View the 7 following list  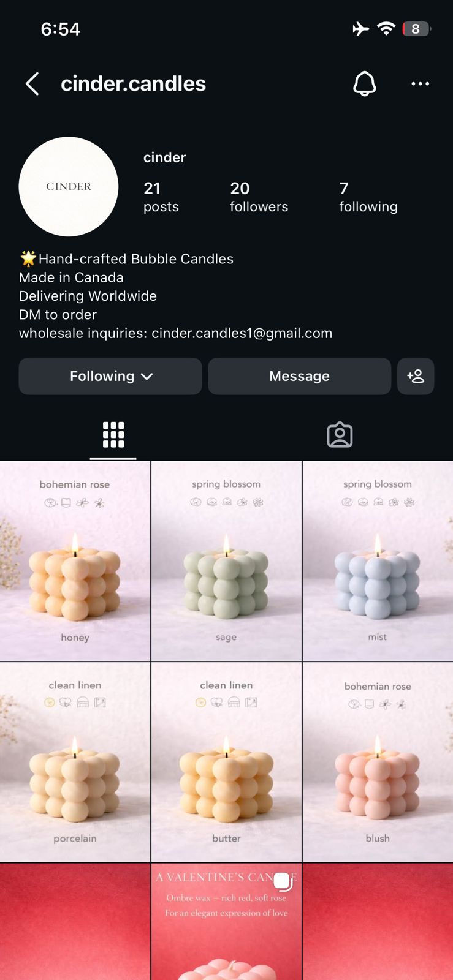pyautogui.click(x=368, y=197)
